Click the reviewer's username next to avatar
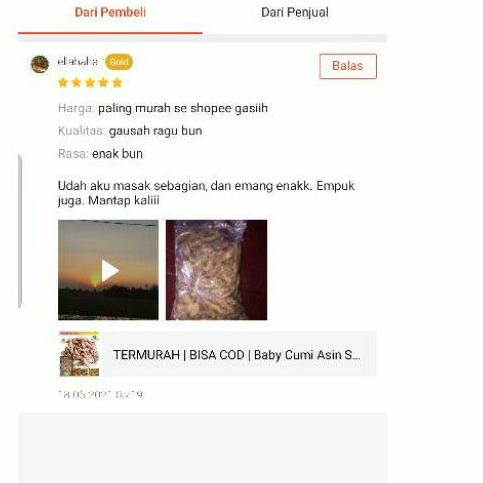 pyautogui.click(x=78, y=62)
